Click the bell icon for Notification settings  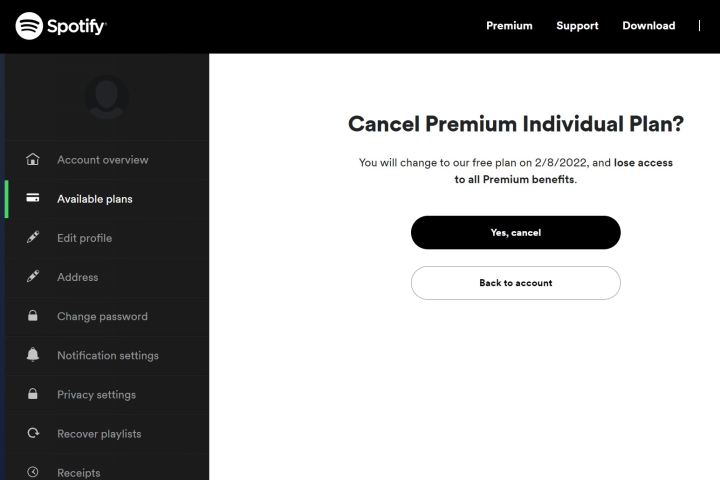pos(33,355)
